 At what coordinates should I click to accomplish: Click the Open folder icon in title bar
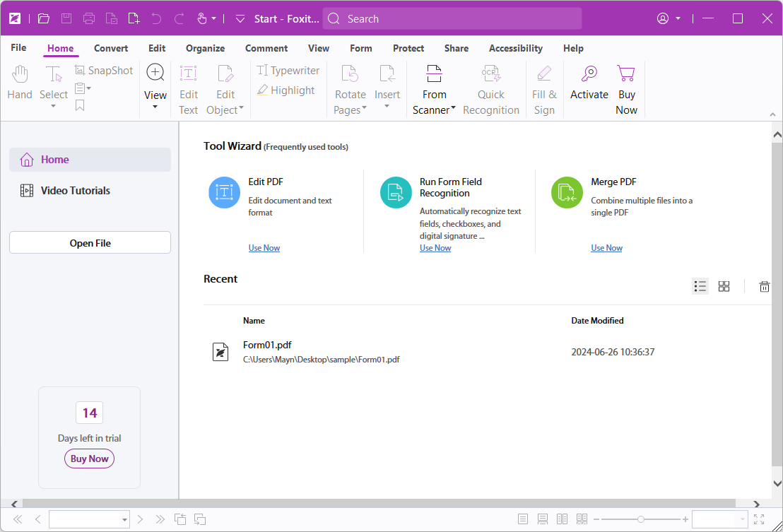[x=44, y=18]
